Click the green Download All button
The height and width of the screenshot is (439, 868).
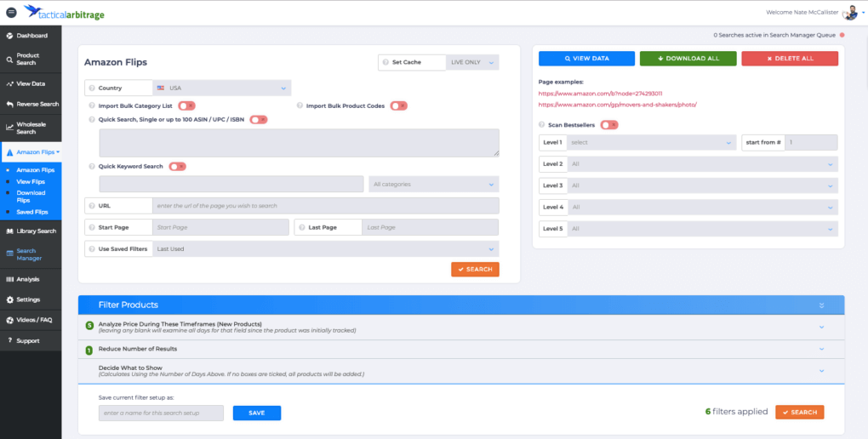click(688, 59)
